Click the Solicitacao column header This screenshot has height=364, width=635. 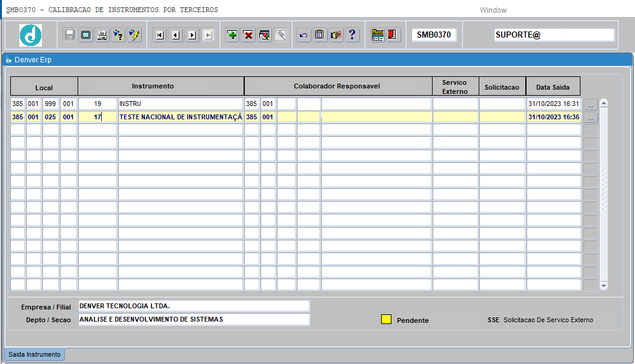[502, 87]
